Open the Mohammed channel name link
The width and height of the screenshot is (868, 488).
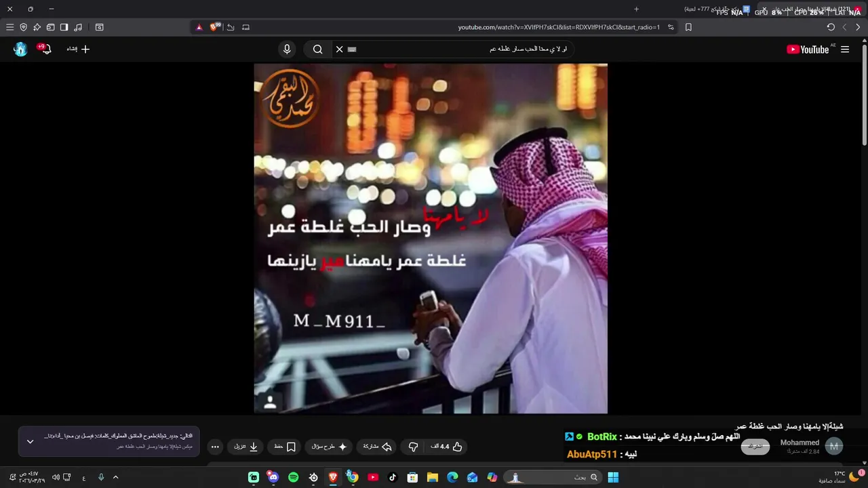coord(800,443)
